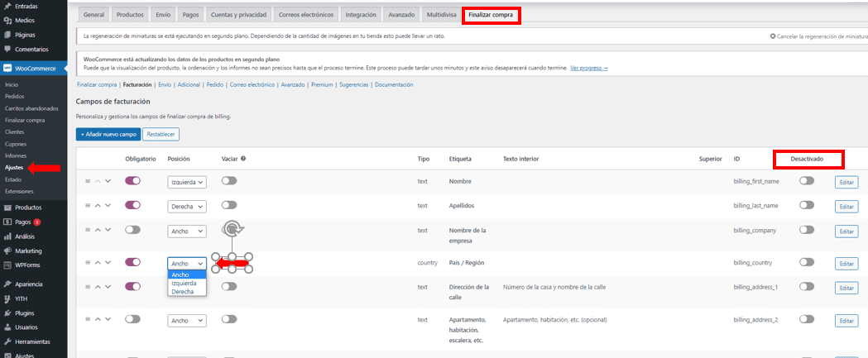The height and width of the screenshot is (358, 868).
Task: Click the Análisis chart icon
Action: [x=7, y=236]
